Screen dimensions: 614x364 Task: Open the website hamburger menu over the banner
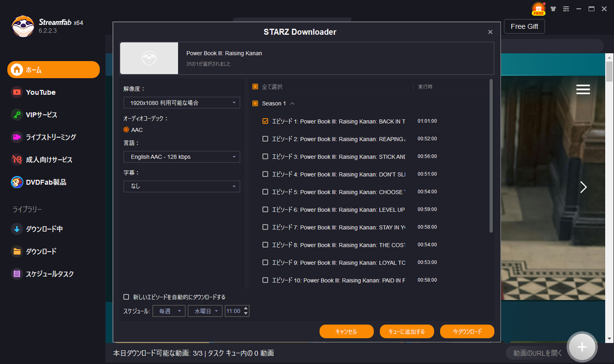point(583,89)
